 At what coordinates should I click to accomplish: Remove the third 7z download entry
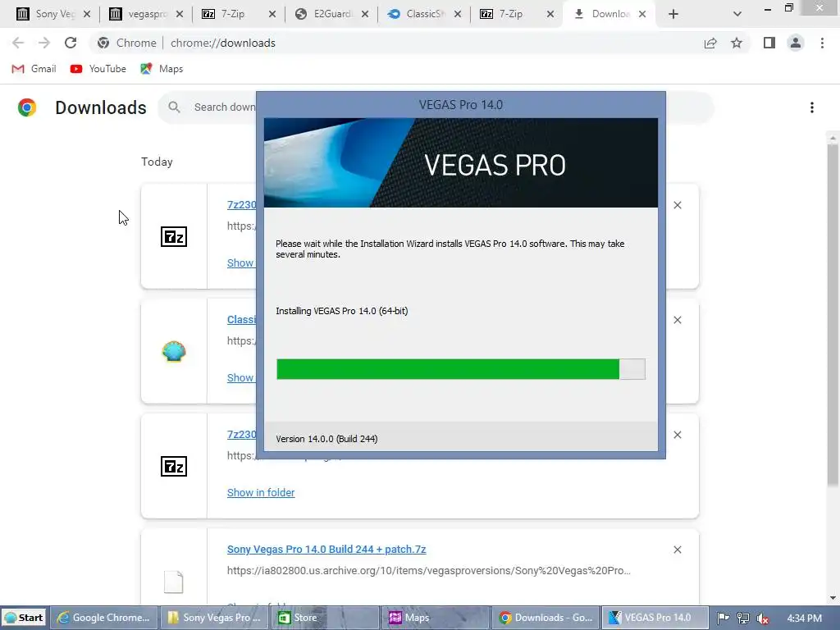click(677, 435)
